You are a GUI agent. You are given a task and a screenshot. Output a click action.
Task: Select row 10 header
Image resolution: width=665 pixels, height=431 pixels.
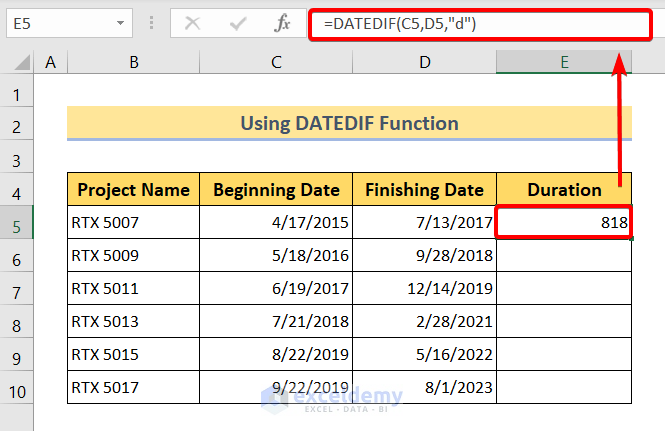click(17, 387)
